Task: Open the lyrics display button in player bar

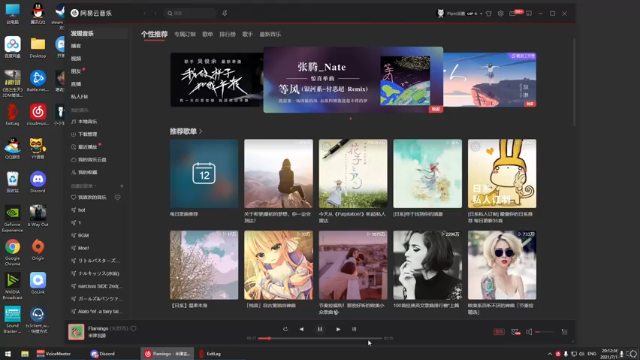Action: coord(354,329)
